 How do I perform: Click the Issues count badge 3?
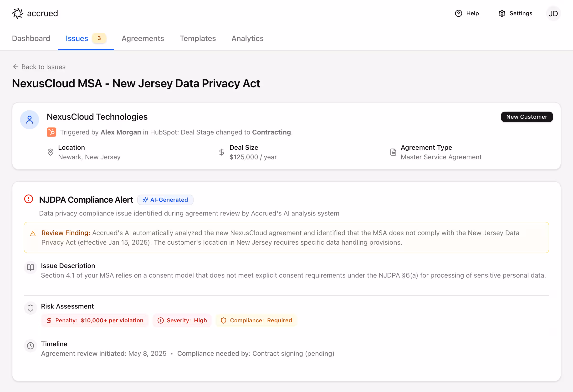point(99,38)
